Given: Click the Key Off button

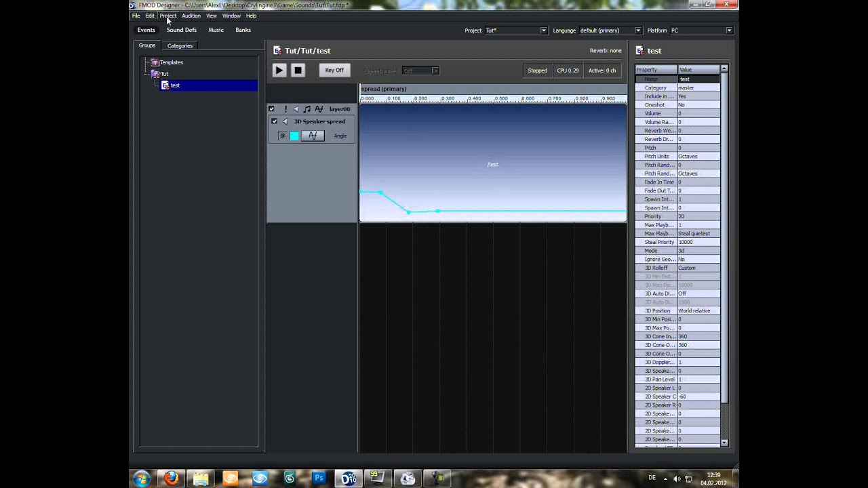Looking at the screenshot, I should pos(334,70).
